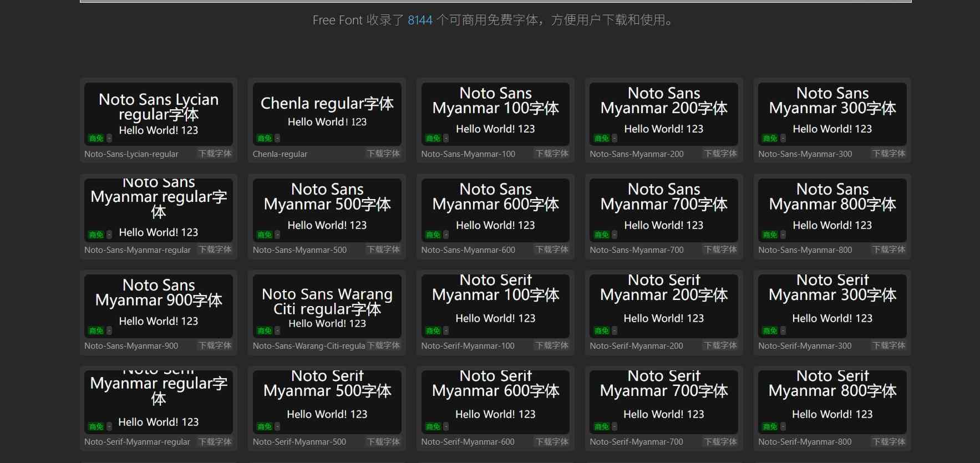Open the Noto Serif Myanmar regular preview

(x=159, y=396)
